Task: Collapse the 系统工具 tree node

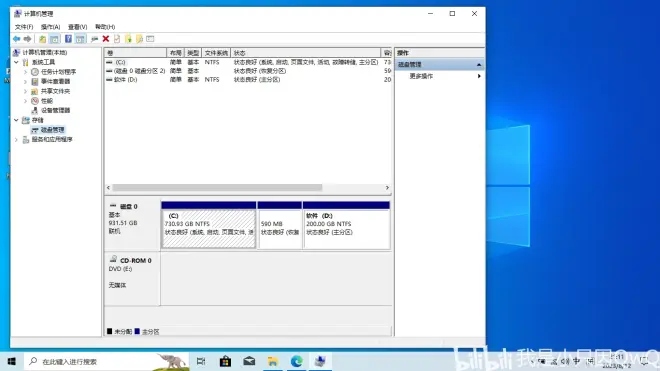Action: (x=16, y=62)
